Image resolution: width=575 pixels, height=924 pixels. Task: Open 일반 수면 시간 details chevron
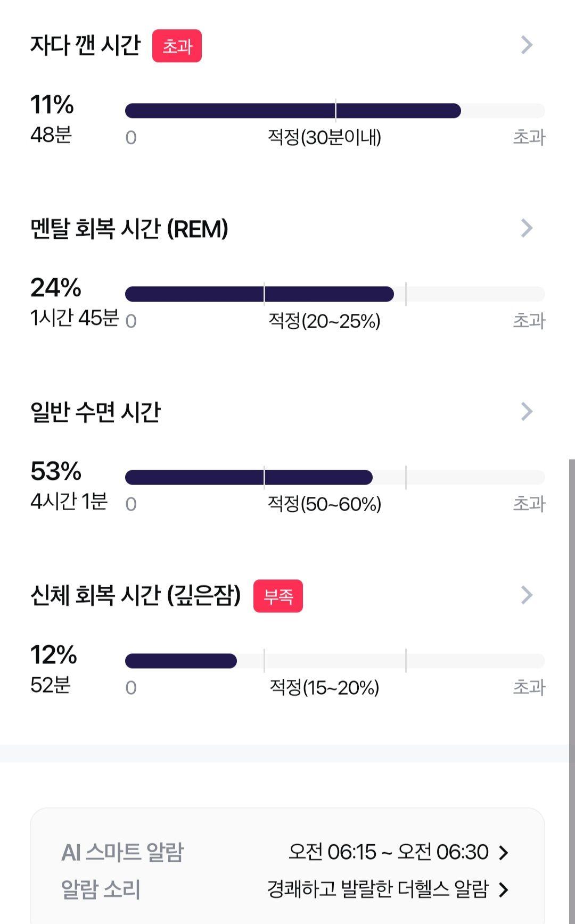pos(527,411)
